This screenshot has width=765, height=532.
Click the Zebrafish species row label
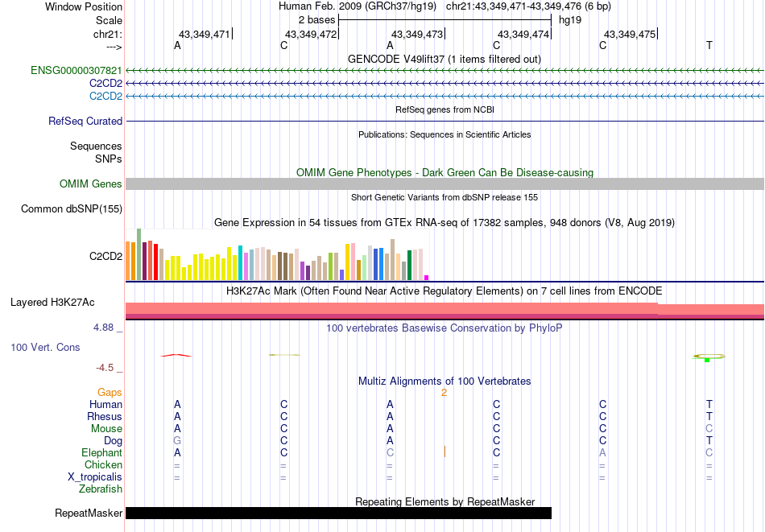coord(101,489)
